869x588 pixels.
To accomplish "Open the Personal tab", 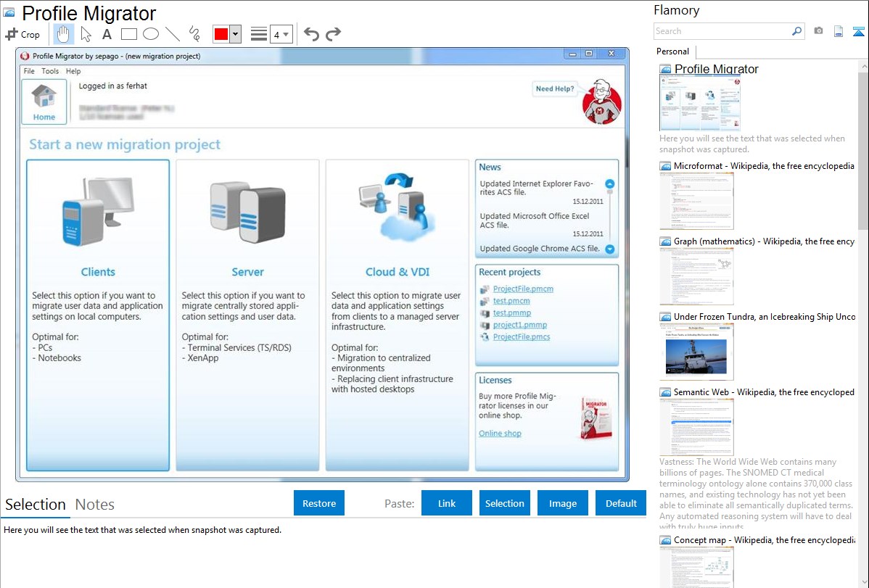I will (672, 51).
